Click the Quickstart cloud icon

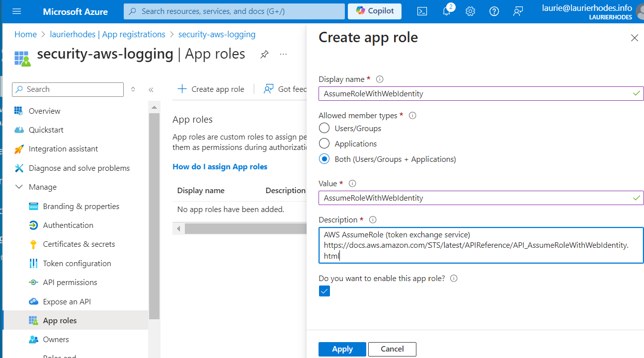(x=19, y=130)
